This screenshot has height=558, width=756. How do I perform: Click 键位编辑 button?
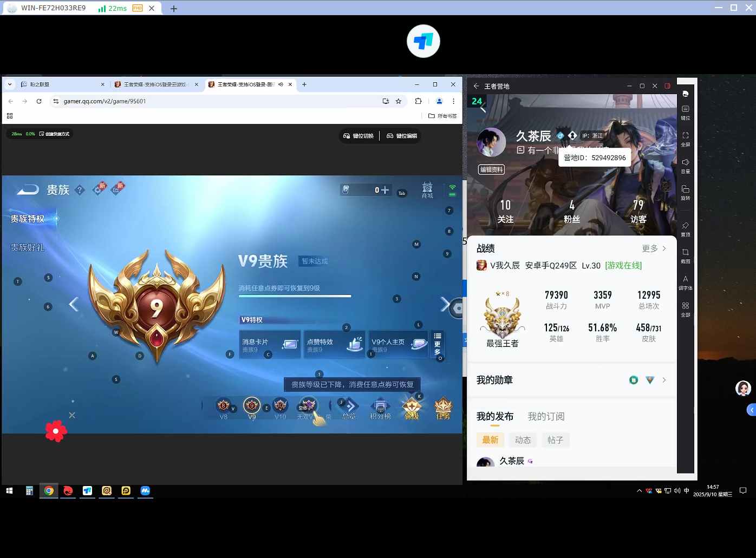(x=402, y=136)
